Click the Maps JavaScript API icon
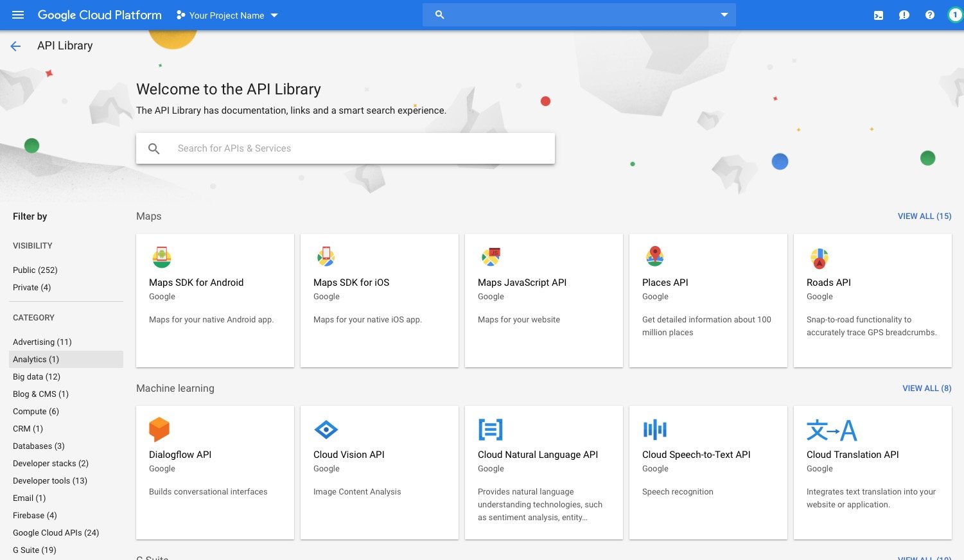 491,257
